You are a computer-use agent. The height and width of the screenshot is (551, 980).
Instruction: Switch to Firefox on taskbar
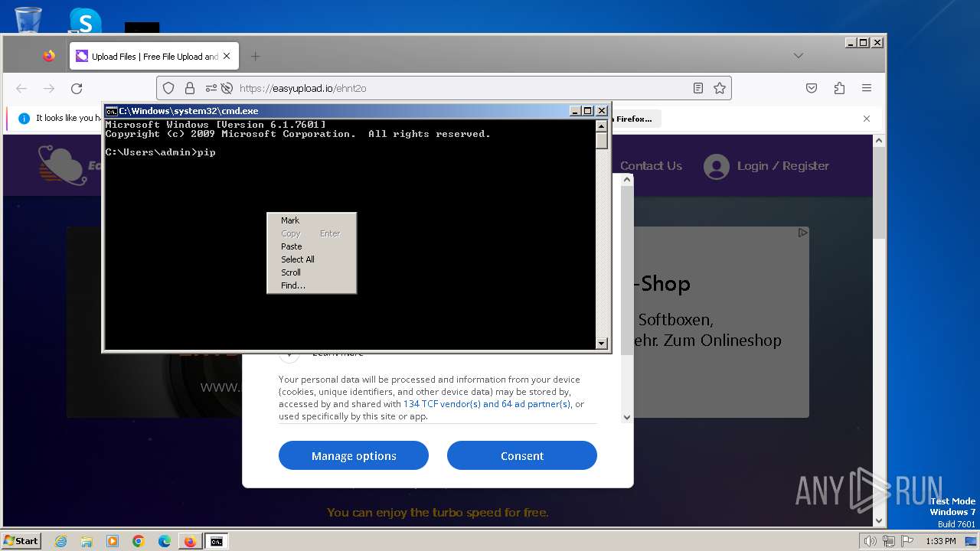(190, 541)
